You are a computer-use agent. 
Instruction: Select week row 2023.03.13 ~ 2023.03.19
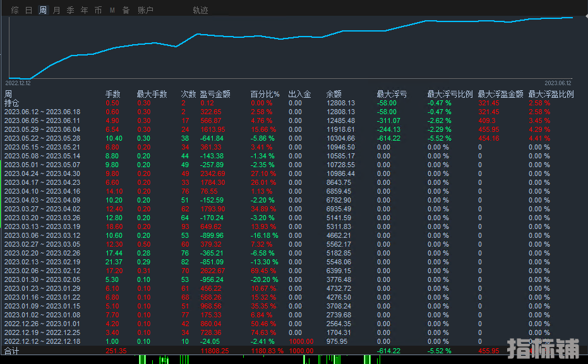pyautogui.click(x=42, y=226)
